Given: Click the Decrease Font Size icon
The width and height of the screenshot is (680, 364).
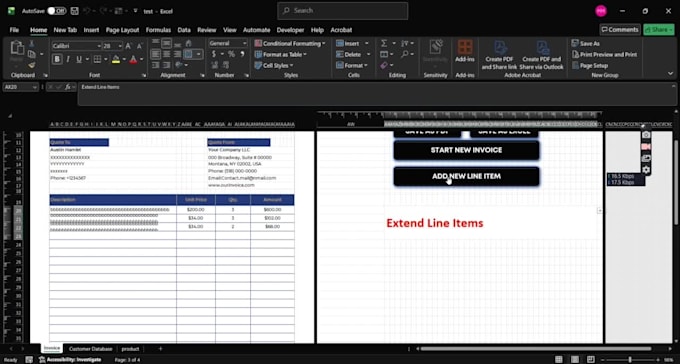Looking at the screenshot, I should 139,46.
